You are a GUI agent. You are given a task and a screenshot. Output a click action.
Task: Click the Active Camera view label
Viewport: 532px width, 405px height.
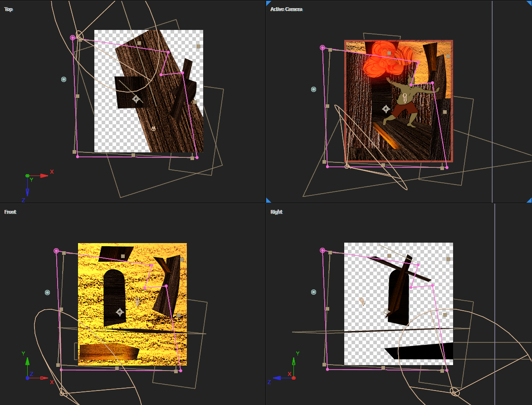click(286, 9)
